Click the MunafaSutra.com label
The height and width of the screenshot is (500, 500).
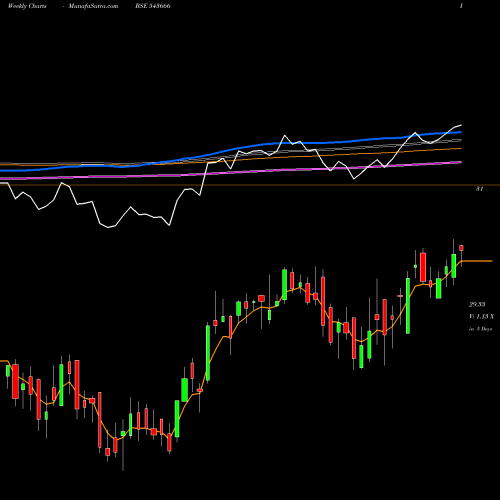[x=93, y=6]
